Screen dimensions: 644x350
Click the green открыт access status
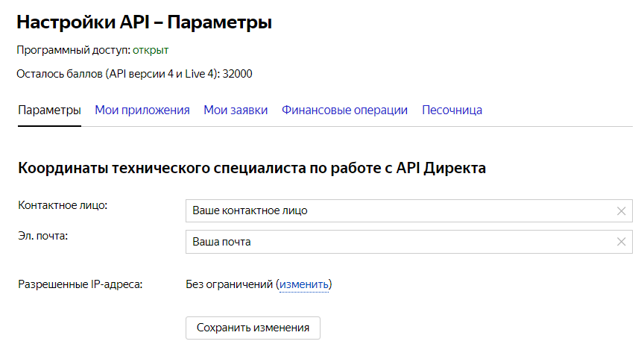[151, 51]
